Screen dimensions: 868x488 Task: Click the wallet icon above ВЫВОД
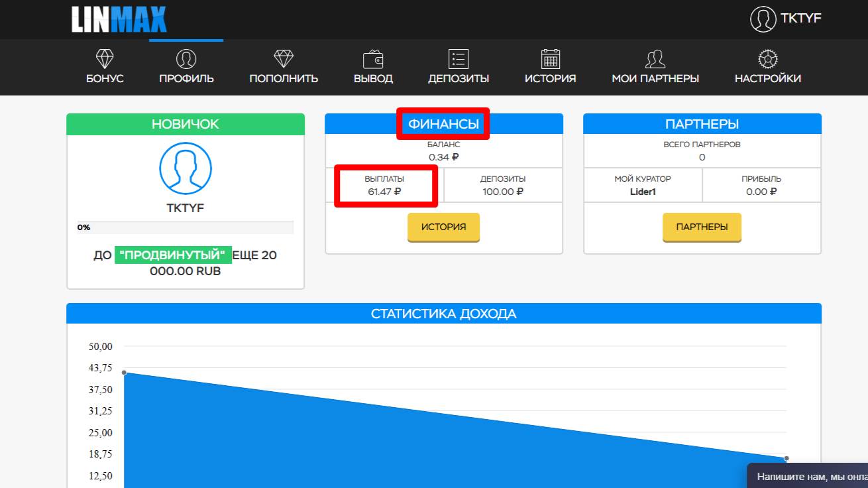[373, 59]
